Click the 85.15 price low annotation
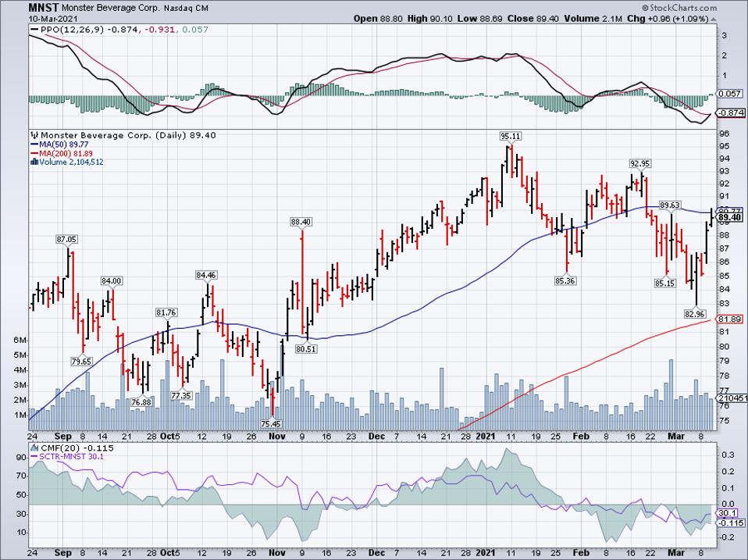The height and width of the screenshot is (560, 748). pos(665,284)
